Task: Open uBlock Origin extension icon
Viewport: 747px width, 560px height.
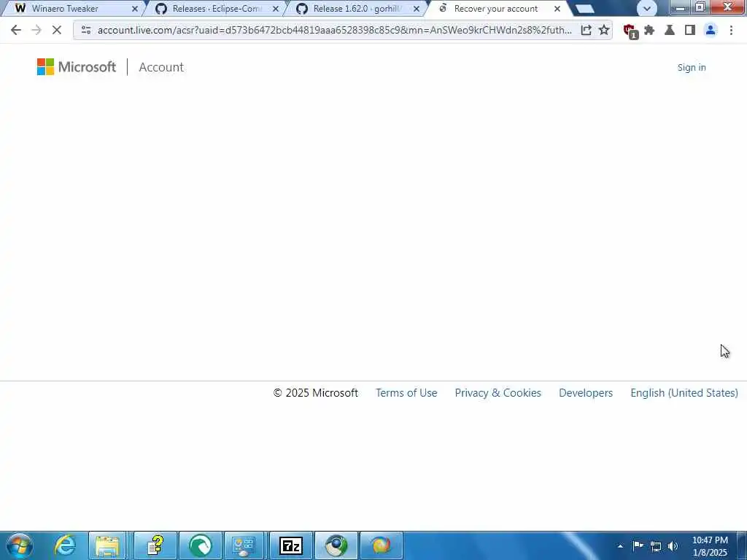Action: (630, 31)
